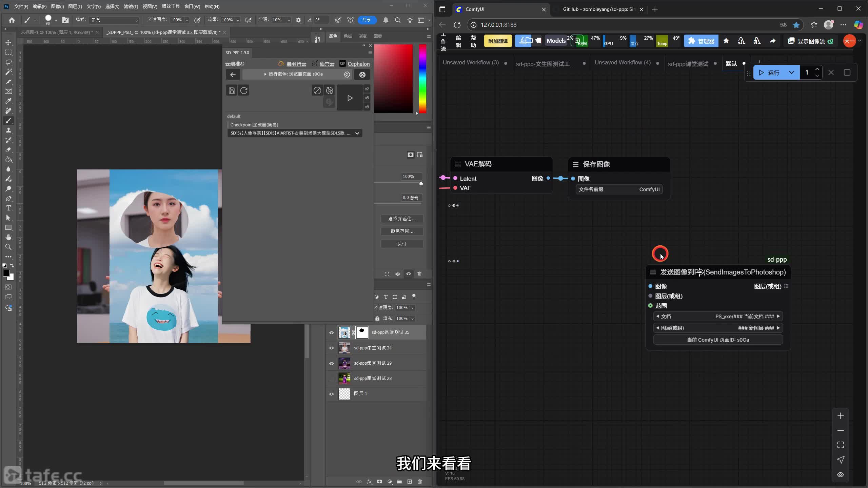The width and height of the screenshot is (868, 488).
Task: Select the Move tool in Photoshop
Action: coord(8,43)
